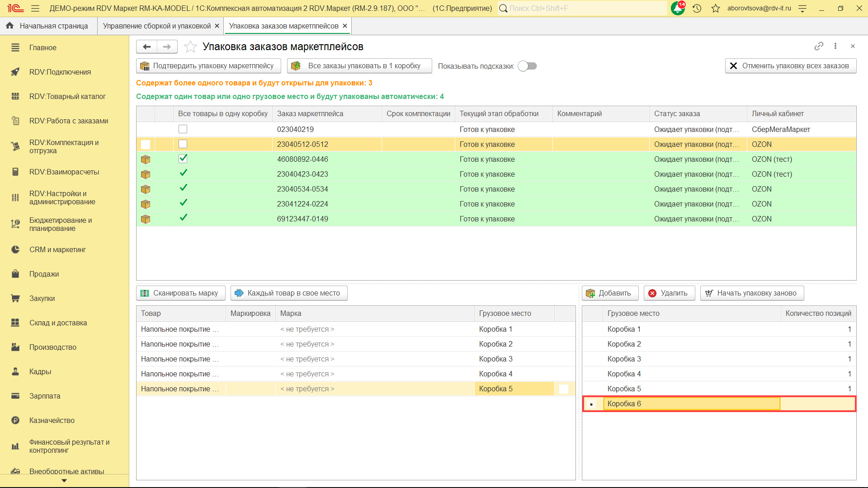Screen dimensions: 868x488
Task: Open global search field
Action: tap(583, 8)
